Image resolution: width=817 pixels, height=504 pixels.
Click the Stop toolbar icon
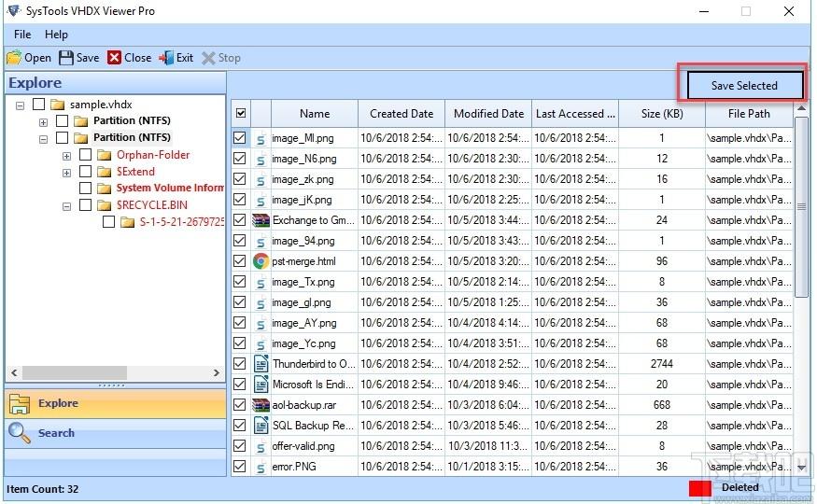pos(208,58)
